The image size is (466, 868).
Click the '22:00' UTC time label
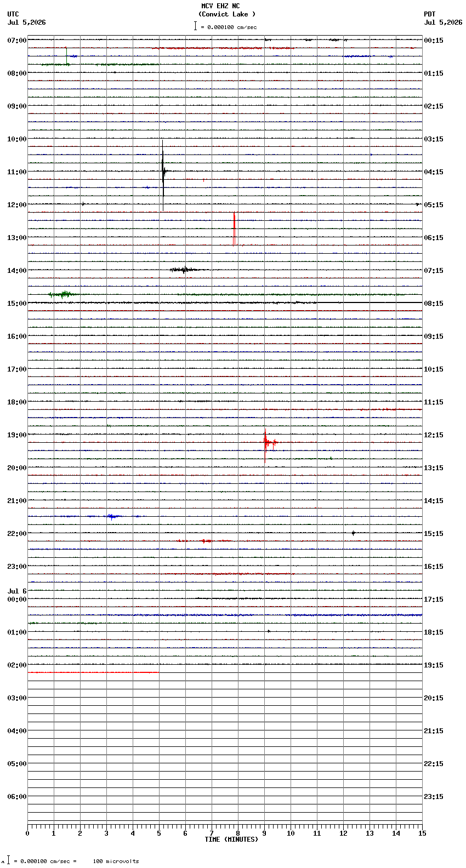click(17, 534)
